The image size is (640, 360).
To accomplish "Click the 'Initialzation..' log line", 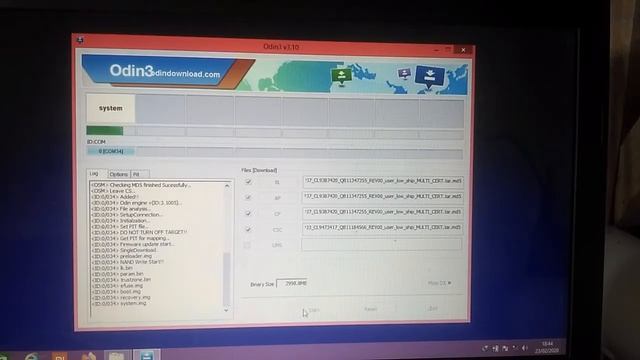I will [x=122, y=220].
